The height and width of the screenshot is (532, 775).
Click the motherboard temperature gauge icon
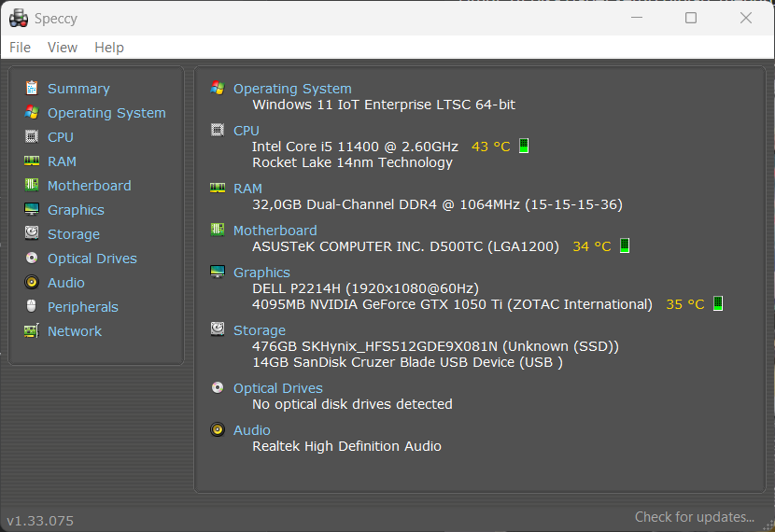(x=625, y=245)
